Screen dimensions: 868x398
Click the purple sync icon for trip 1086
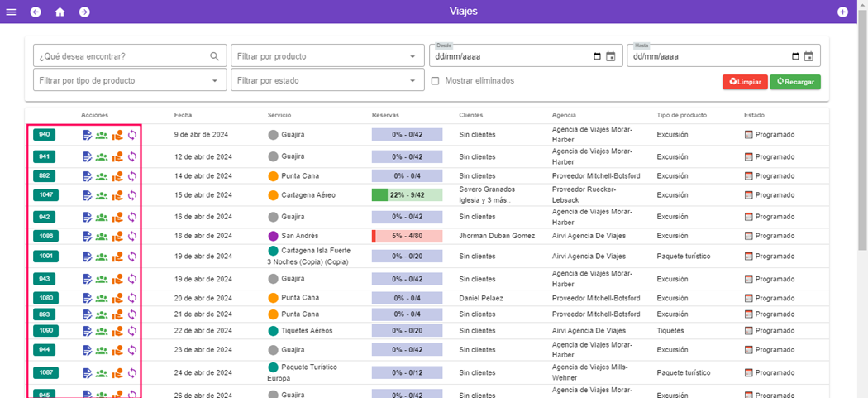[x=131, y=236]
